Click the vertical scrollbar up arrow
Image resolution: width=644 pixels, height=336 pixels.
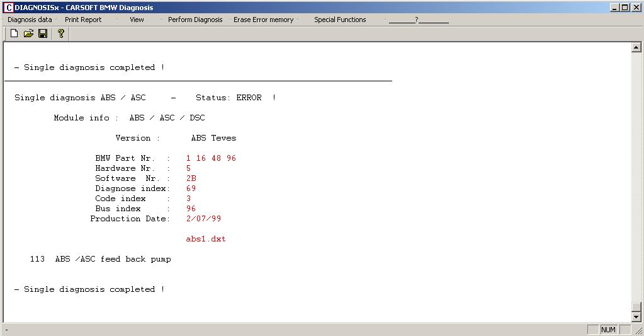tap(636, 48)
